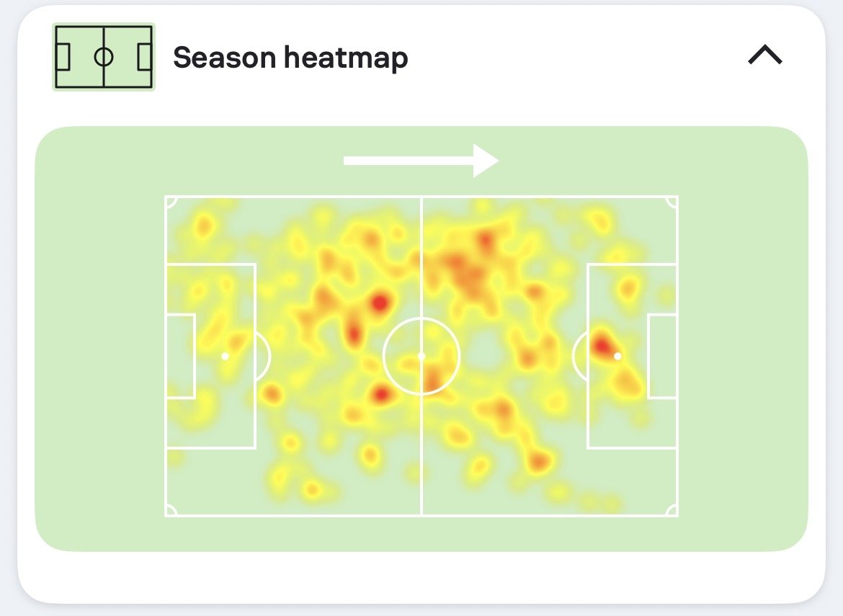The image size is (843, 616).
Task: Click the white attack direction arrow
Action: [x=421, y=160]
